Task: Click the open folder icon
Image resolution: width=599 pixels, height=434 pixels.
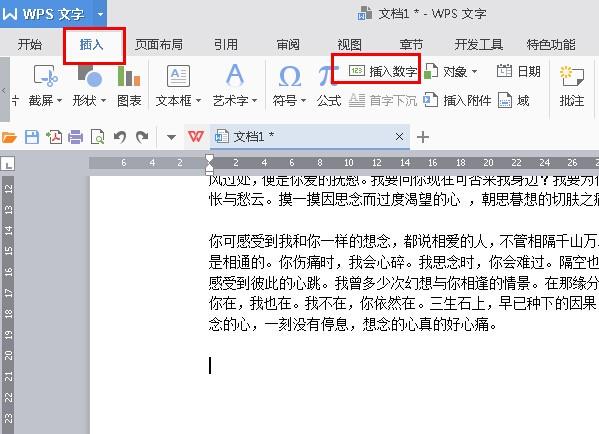Action: 9,137
